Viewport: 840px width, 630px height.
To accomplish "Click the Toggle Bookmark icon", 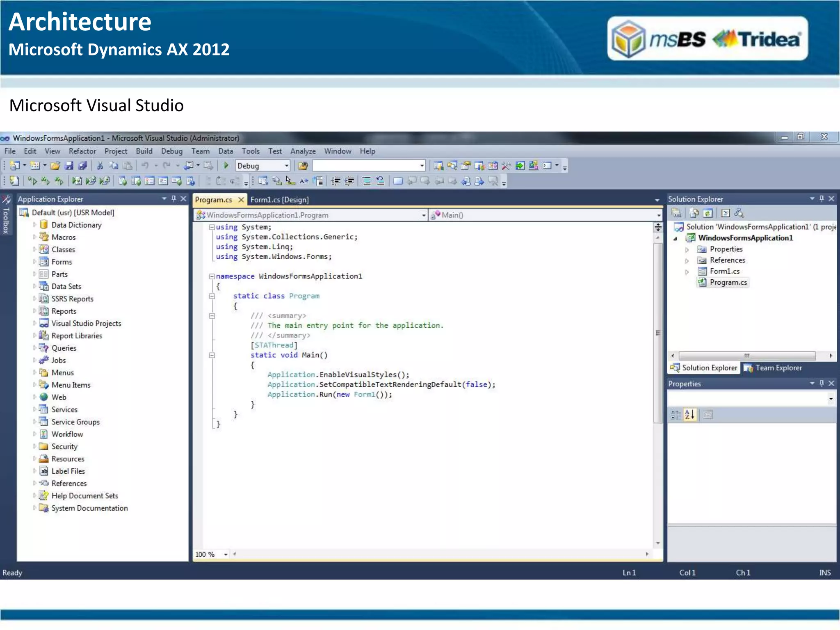I will point(398,181).
